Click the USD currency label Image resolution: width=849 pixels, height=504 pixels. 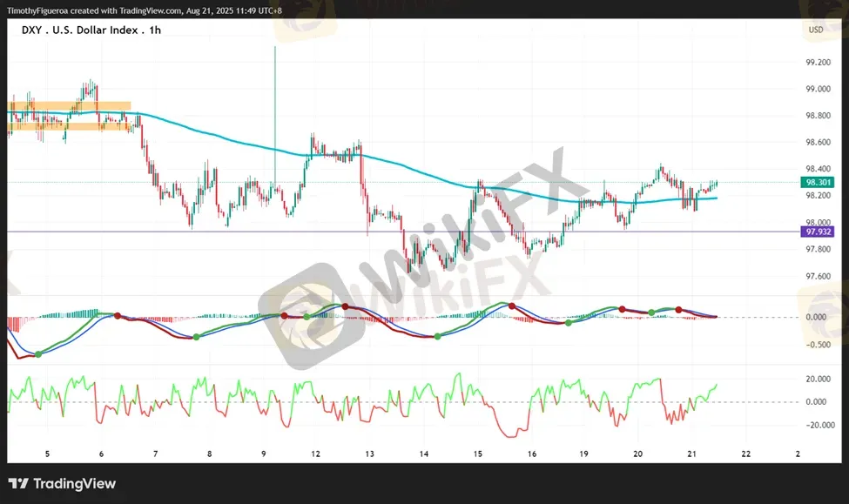(815, 30)
